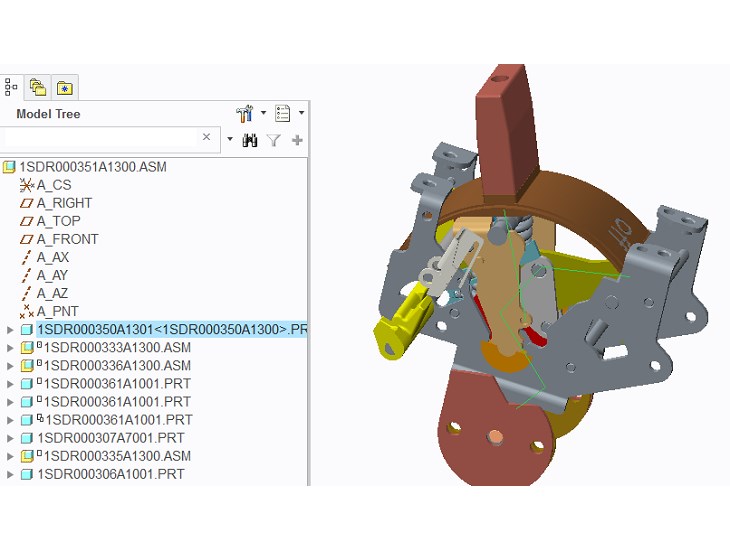Screen dimensions: 730x548
Task: Select 1SDR000333A1300.ASM in the tree
Action: (117, 347)
